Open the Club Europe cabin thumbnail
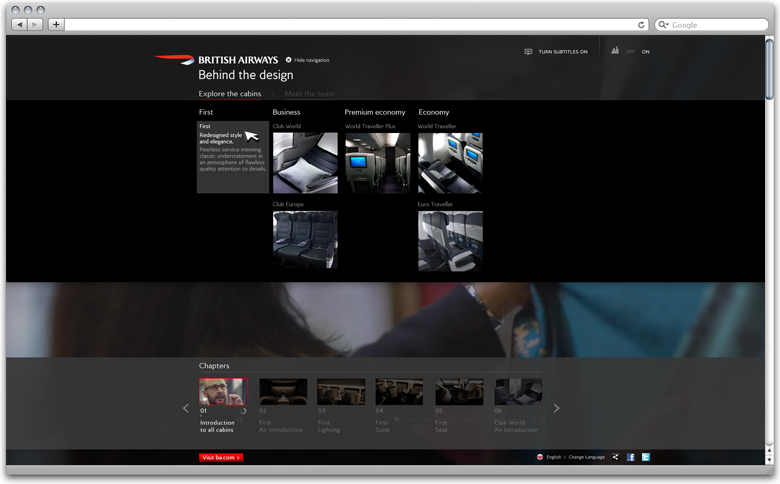This screenshot has width=780, height=484. 305,240
